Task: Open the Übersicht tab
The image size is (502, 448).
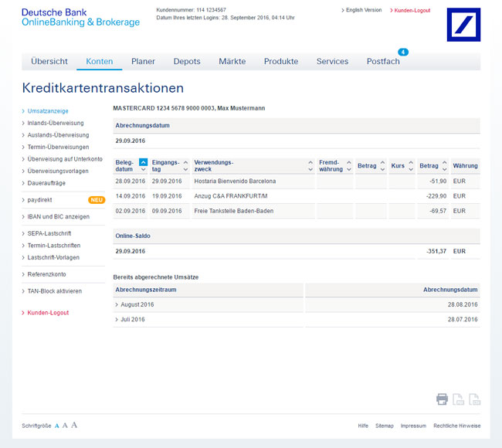Action: [x=49, y=61]
